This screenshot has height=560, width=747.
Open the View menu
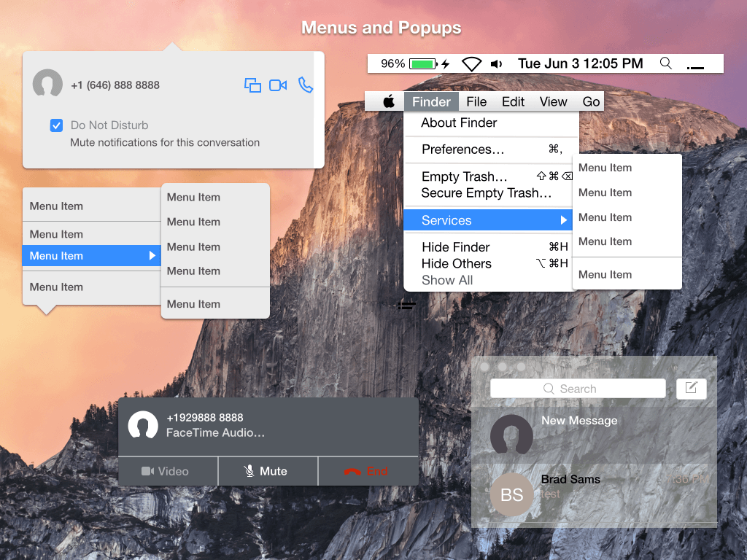click(x=553, y=101)
